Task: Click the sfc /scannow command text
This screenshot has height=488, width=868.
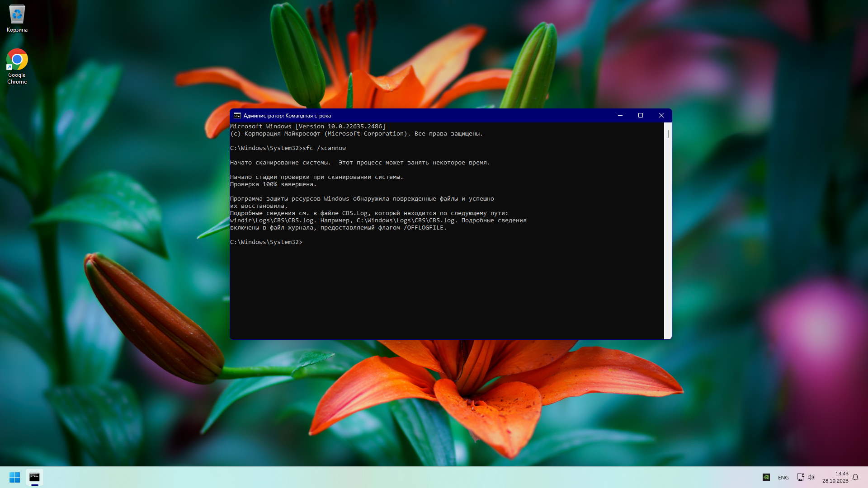Action: click(x=324, y=148)
